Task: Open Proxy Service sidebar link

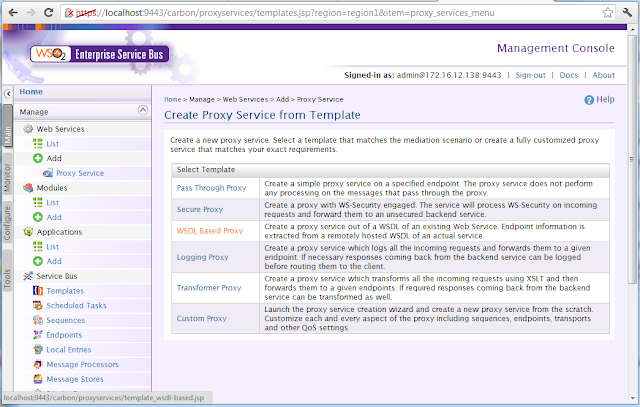Action: click(x=80, y=173)
